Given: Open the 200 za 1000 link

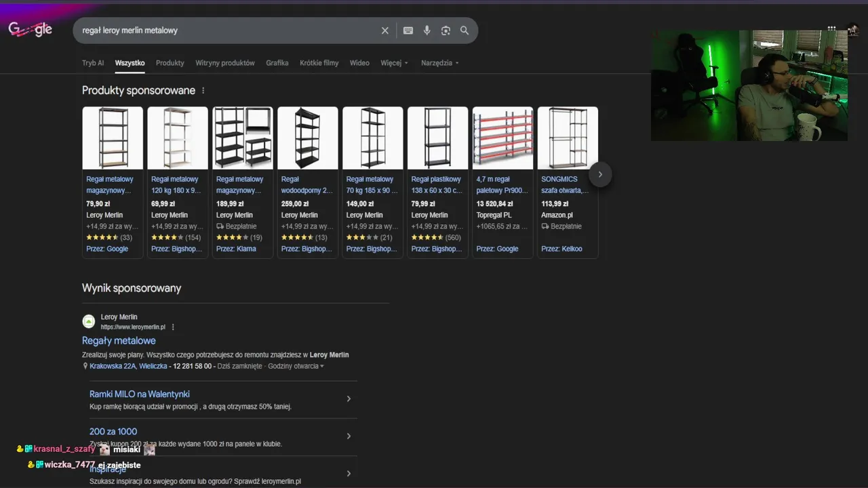Looking at the screenshot, I should point(113,431).
